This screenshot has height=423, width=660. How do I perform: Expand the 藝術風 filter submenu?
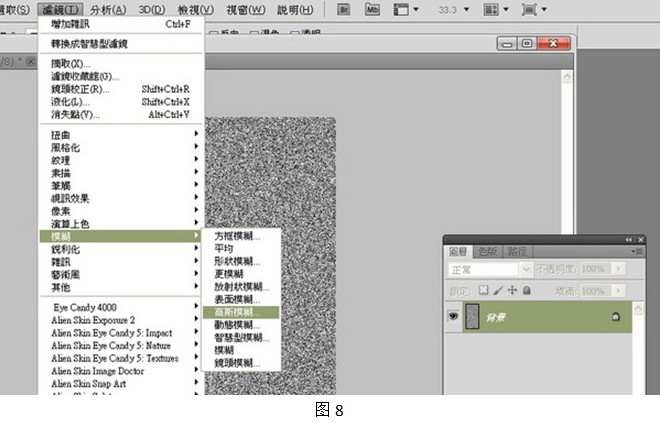pyautogui.click(x=121, y=274)
